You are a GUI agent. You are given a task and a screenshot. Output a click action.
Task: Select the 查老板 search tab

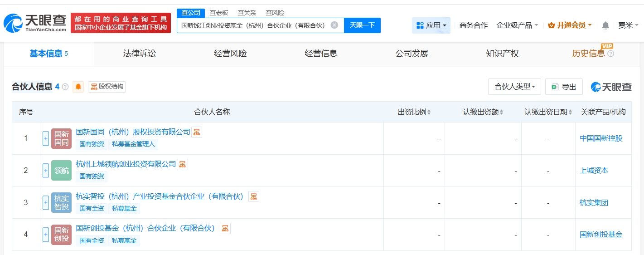(219, 13)
